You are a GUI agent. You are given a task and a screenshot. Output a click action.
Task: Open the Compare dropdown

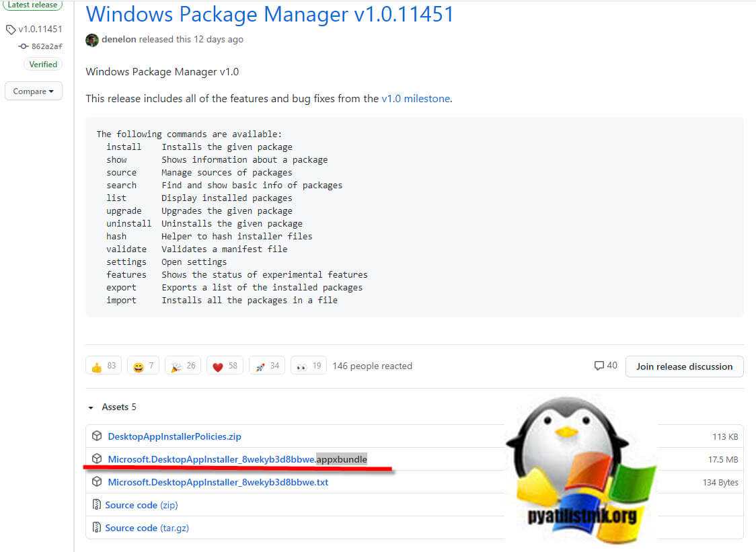pos(34,91)
